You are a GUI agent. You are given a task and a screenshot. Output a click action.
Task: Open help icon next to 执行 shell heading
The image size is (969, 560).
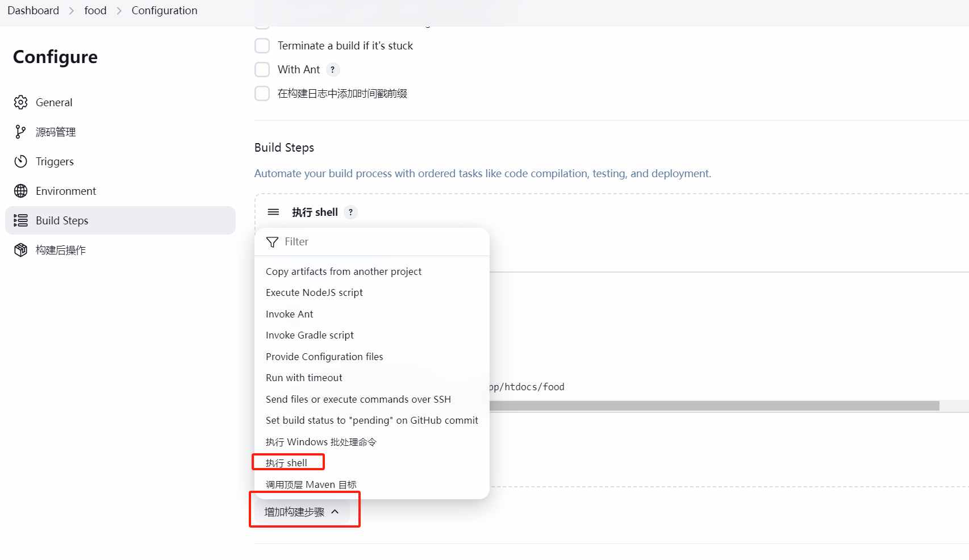point(351,212)
